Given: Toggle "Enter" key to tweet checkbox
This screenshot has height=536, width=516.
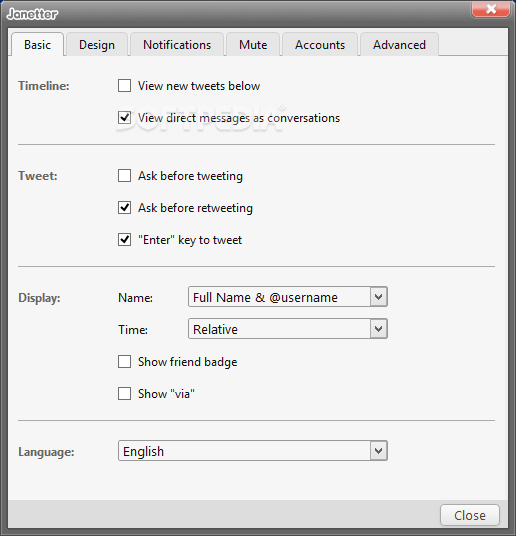Looking at the screenshot, I should pos(124,240).
